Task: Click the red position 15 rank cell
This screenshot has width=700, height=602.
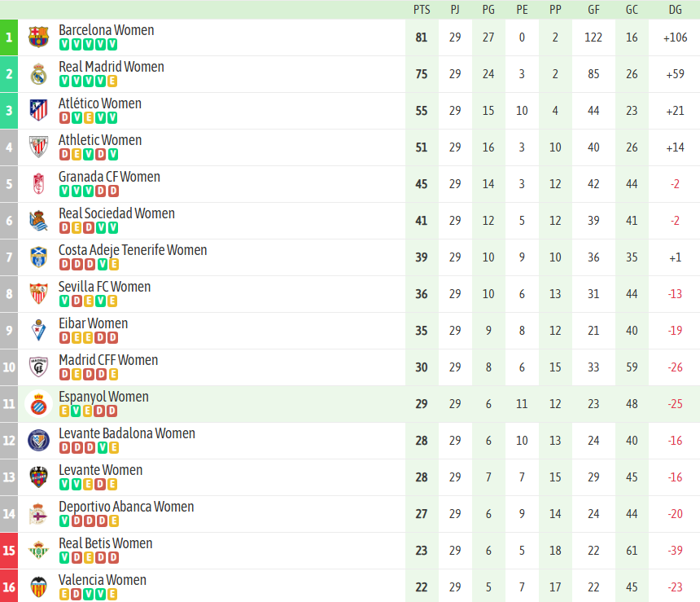Action: [x=9, y=551]
